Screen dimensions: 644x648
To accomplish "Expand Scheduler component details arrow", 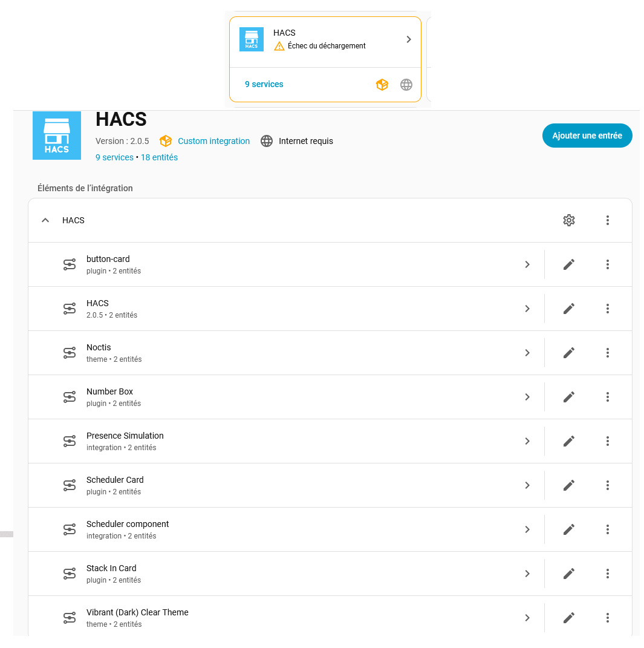I will [527, 529].
